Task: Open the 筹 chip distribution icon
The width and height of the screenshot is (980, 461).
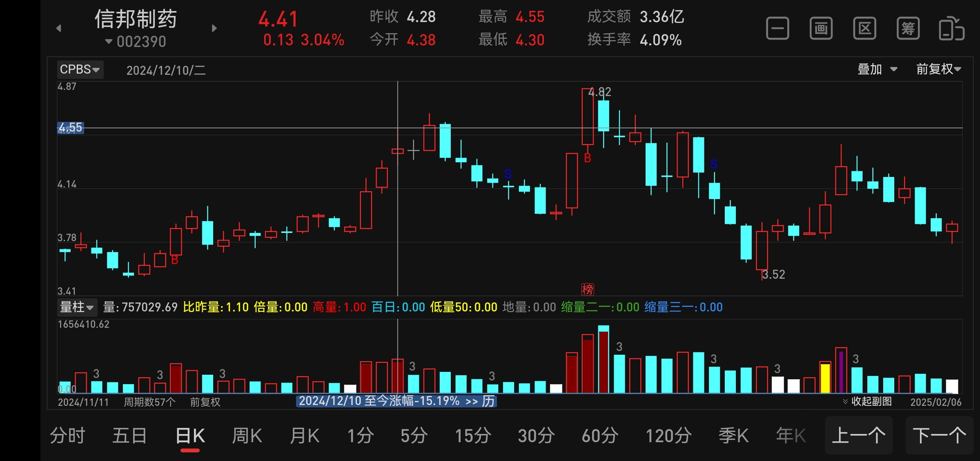Action: pyautogui.click(x=908, y=29)
